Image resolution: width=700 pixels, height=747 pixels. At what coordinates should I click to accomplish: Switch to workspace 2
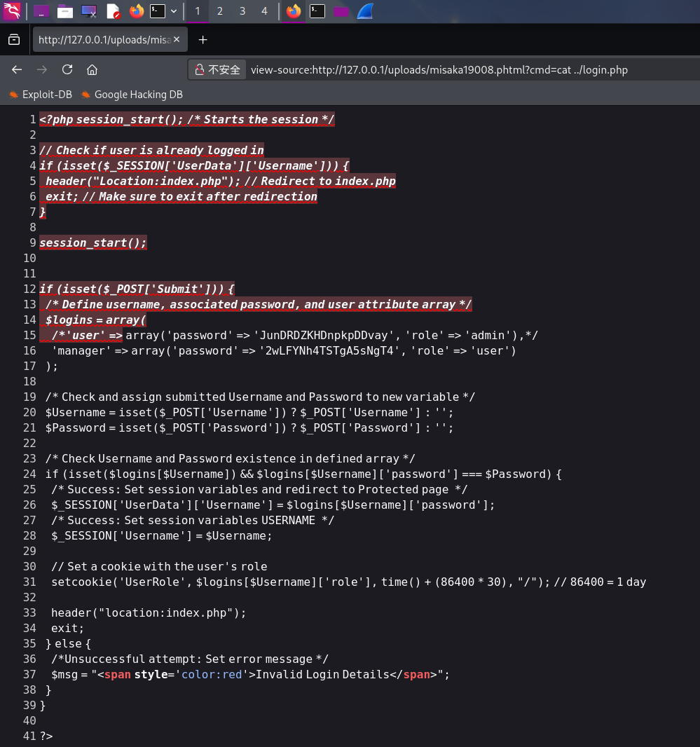point(220,11)
